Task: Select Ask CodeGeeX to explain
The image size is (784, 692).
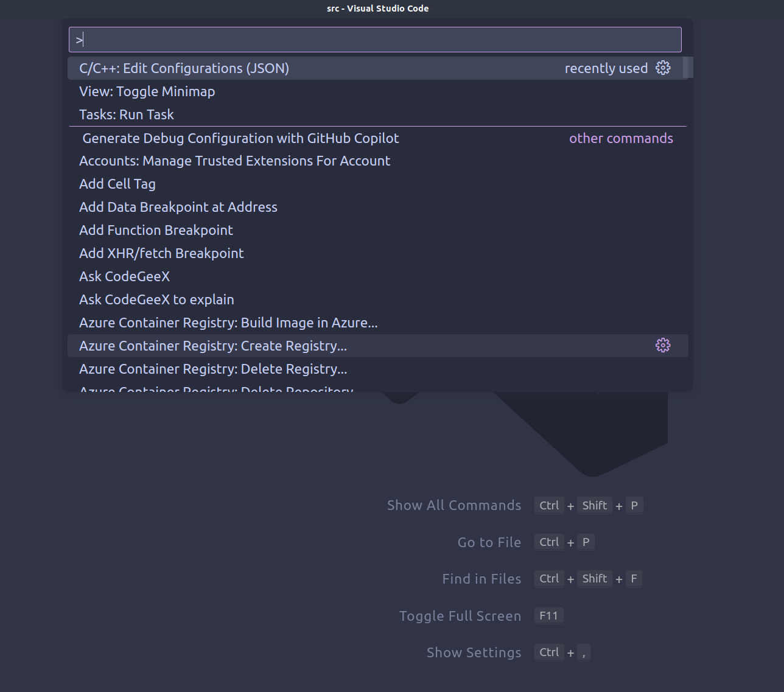Action: 156,299
